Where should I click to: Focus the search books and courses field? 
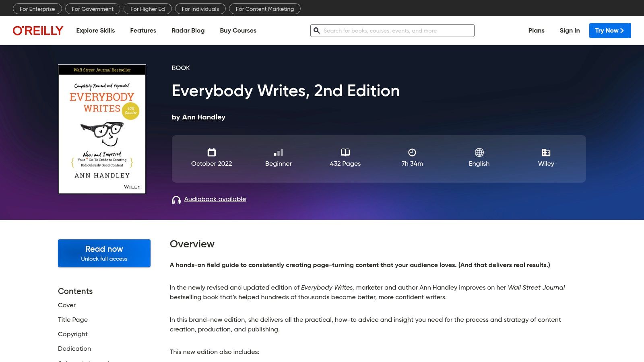coord(396,31)
